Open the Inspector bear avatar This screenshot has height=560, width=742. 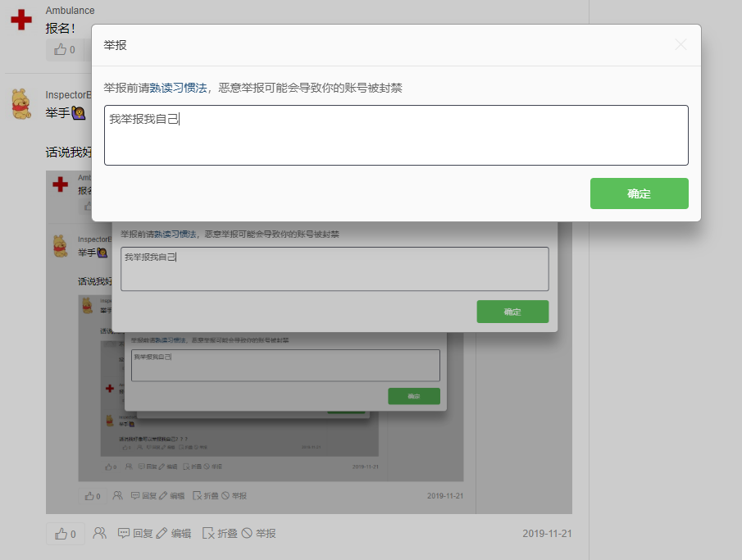pyautogui.click(x=21, y=103)
